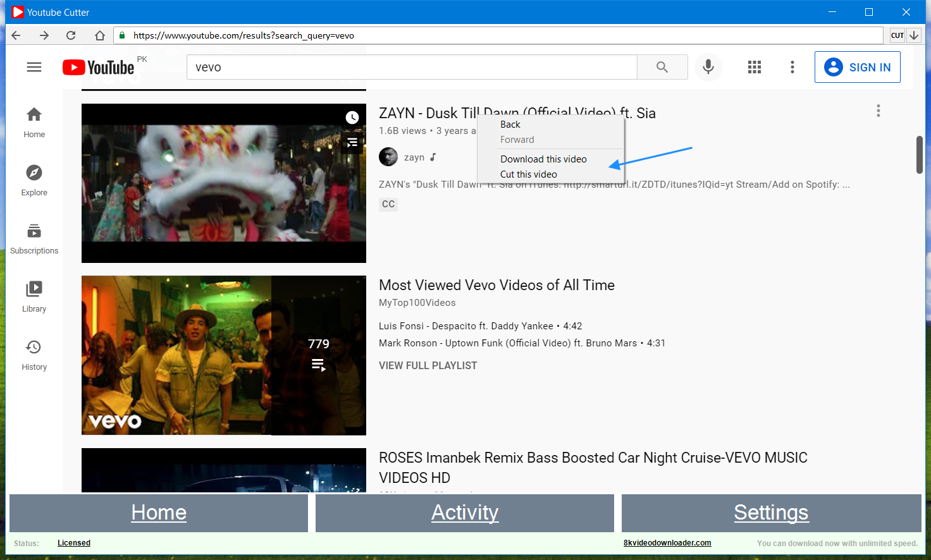Go forward with browser forward arrow
This screenshot has width=931, height=560.
(x=44, y=35)
